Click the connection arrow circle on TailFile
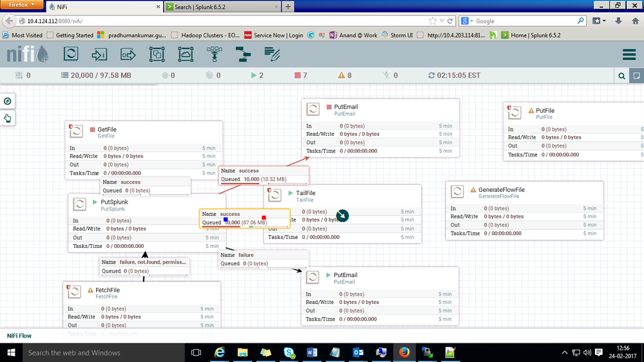The width and height of the screenshot is (644, 362). click(342, 216)
